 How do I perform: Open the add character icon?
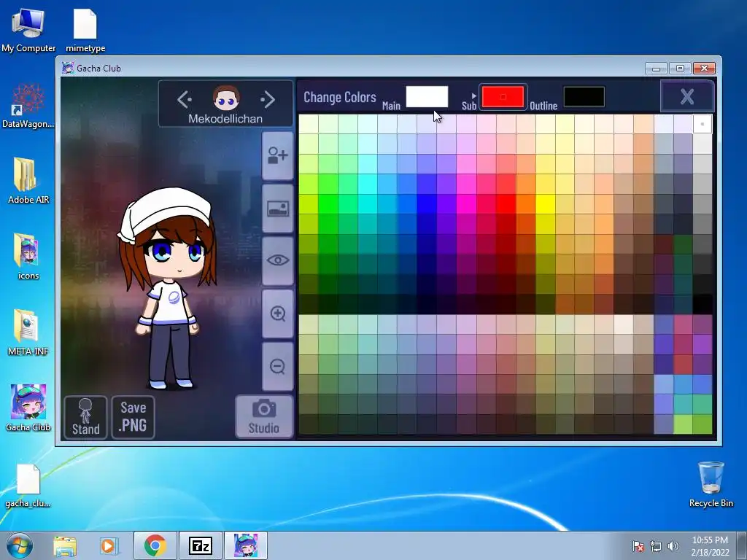click(x=278, y=156)
